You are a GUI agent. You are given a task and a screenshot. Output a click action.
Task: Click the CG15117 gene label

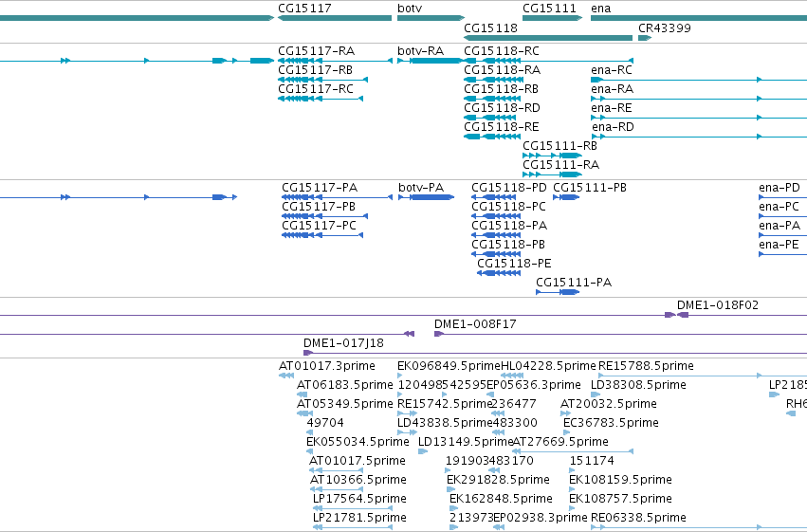pyautogui.click(x=304, y=9)
